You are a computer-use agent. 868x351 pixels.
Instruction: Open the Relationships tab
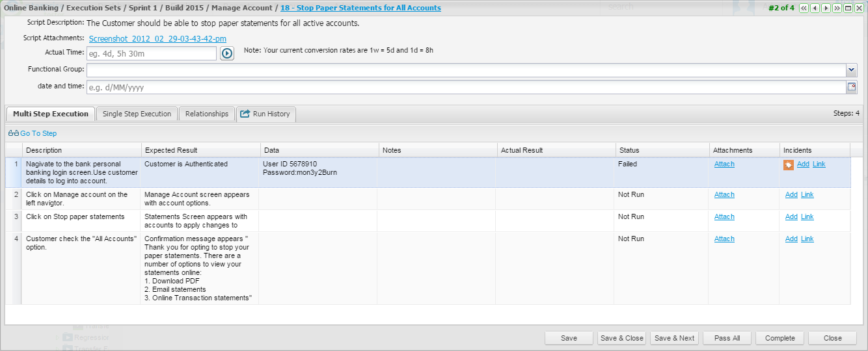coord(206,114)
